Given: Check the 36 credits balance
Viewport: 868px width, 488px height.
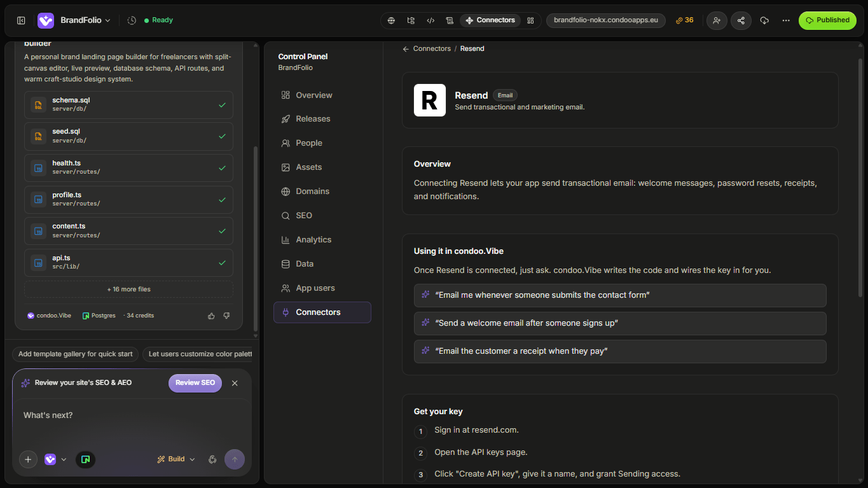Looking at the screenshot, I should (x=685, y=20).
